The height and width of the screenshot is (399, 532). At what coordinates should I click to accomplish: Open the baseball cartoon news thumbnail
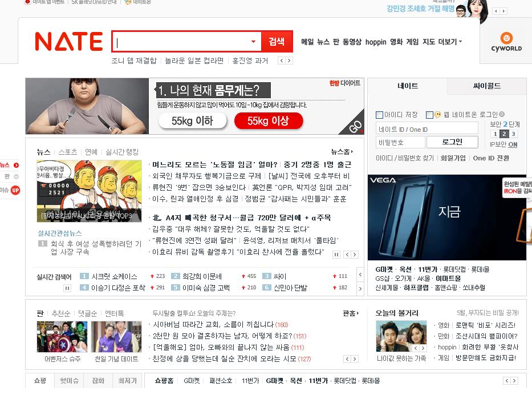pos(89,191)
